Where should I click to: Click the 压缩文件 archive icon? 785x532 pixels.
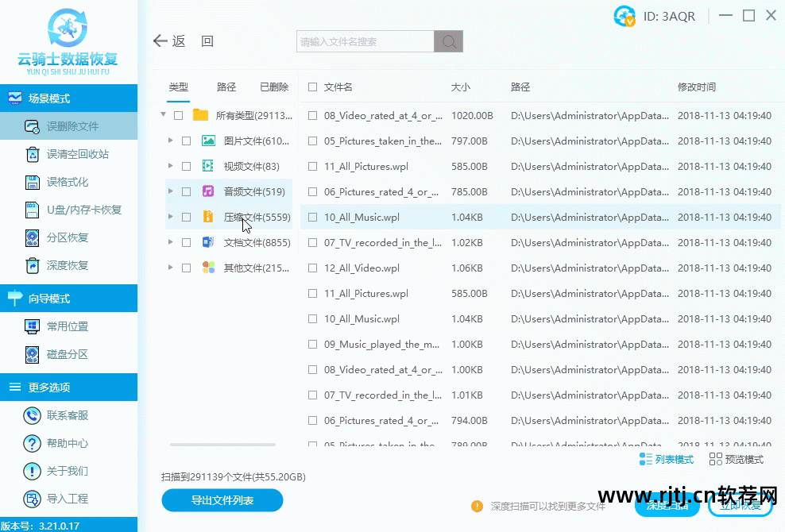click(207, 217)
